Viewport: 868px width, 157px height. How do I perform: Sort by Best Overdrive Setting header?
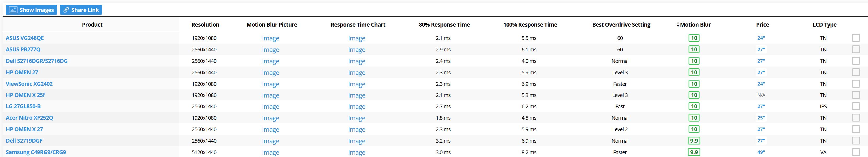621,25
